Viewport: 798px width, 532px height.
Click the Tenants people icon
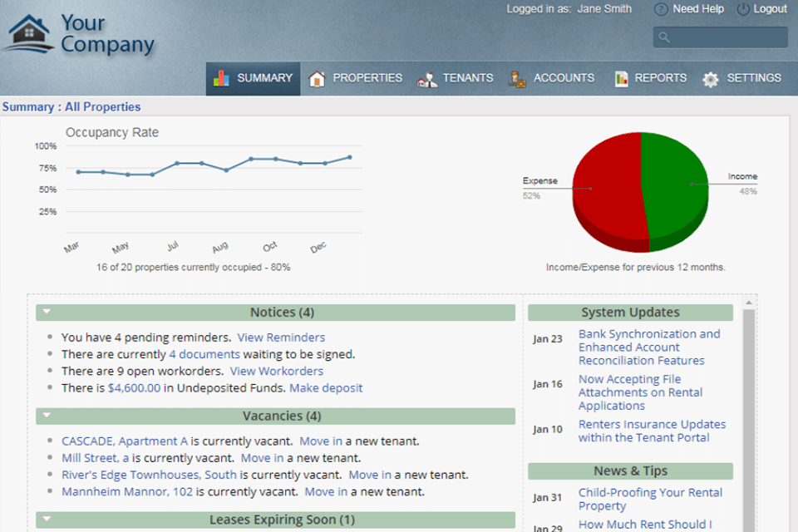[427, 80]
